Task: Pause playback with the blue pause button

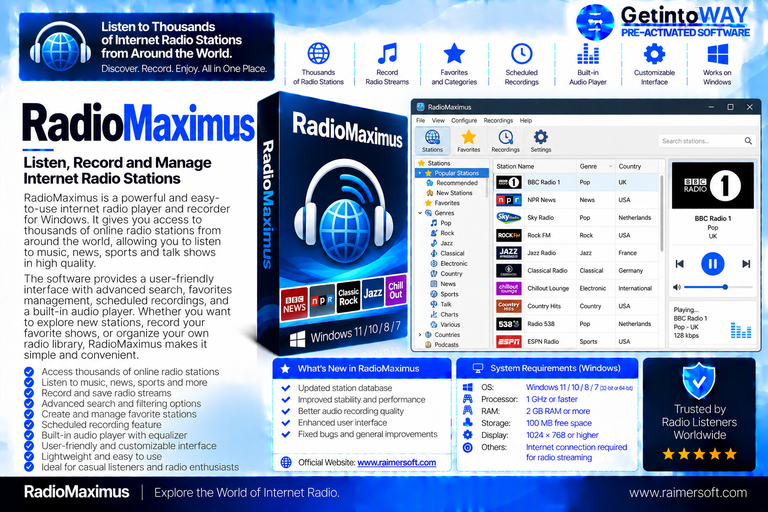Action: (713, 264)
